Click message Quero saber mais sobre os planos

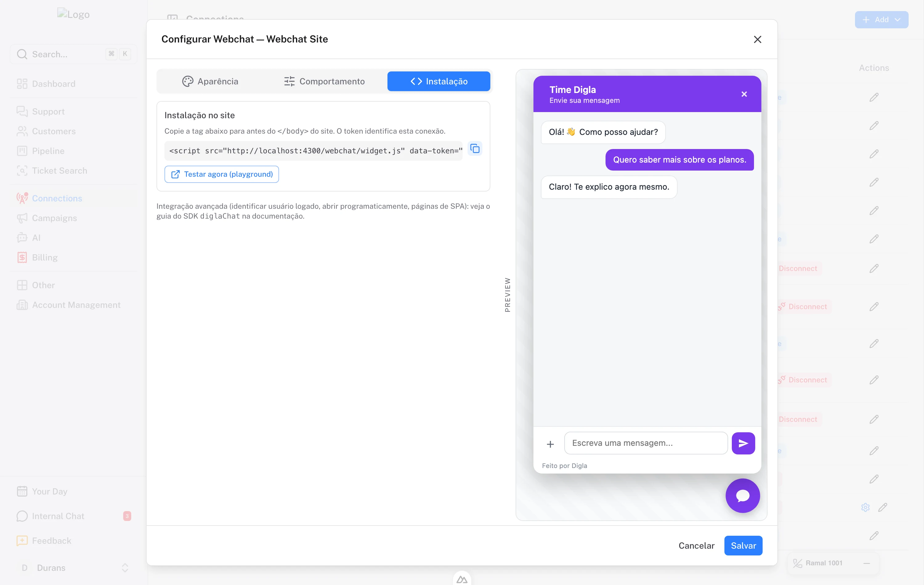[x=679, y=160]
